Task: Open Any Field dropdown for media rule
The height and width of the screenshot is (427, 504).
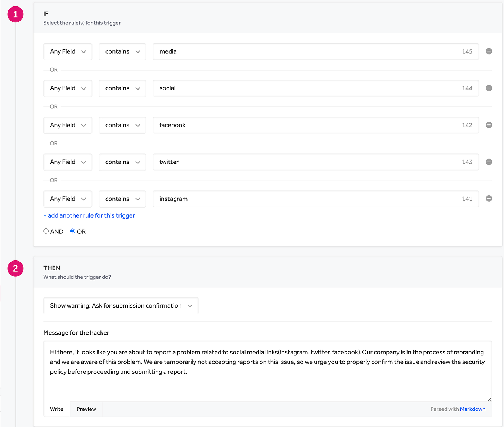Action: point(68,51)
